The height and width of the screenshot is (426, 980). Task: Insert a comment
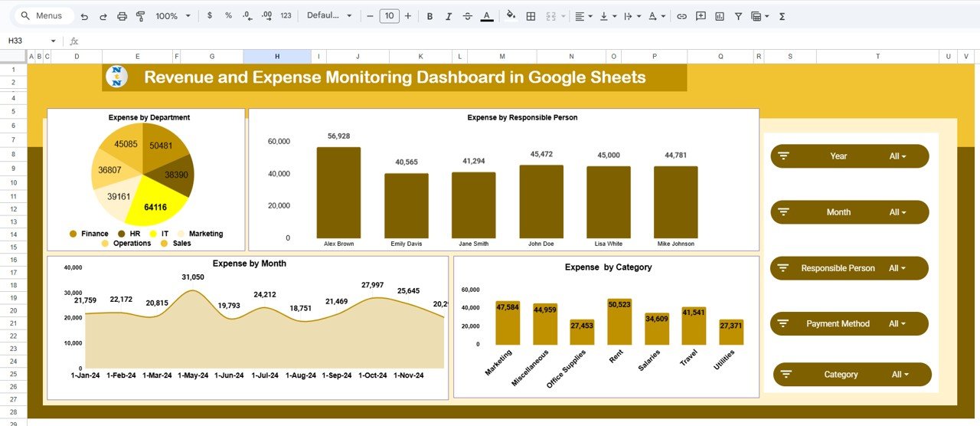click(701, 16)
